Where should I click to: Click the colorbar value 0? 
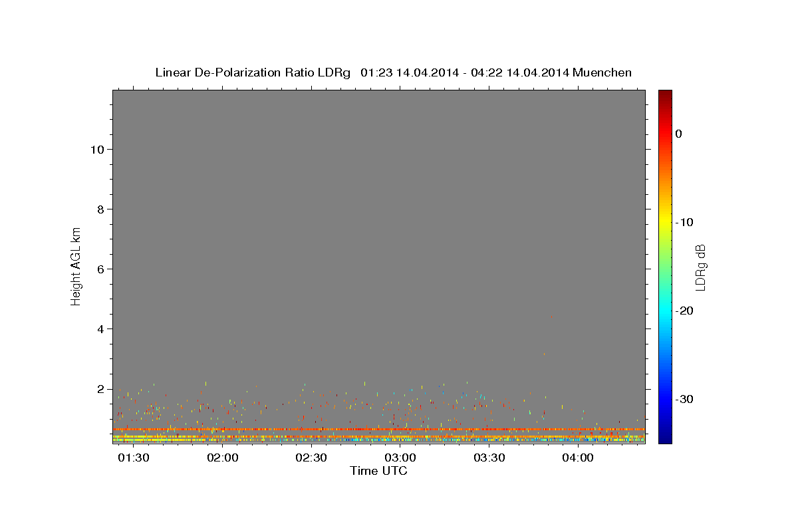click(679, 134)
